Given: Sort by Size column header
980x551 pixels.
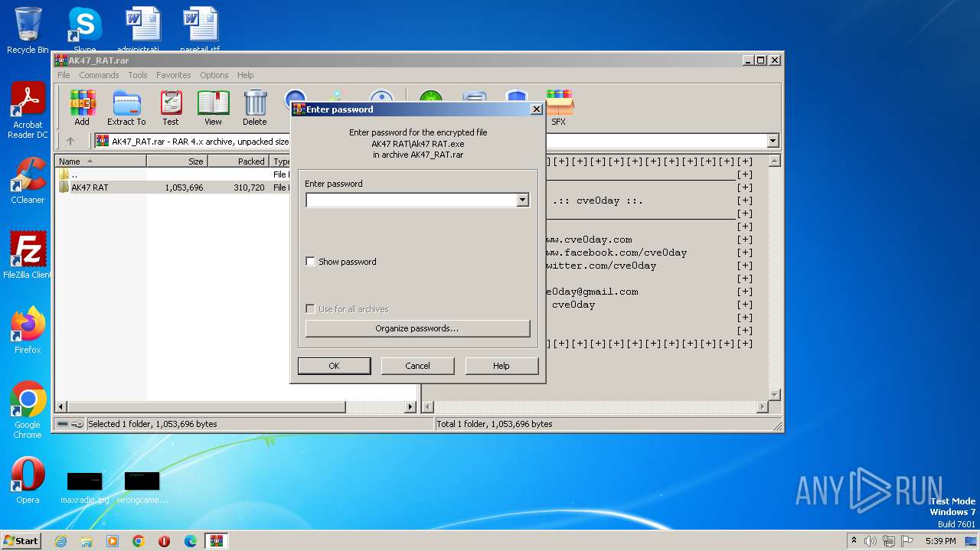Looking at the screenshot, I should coord(177,161).
